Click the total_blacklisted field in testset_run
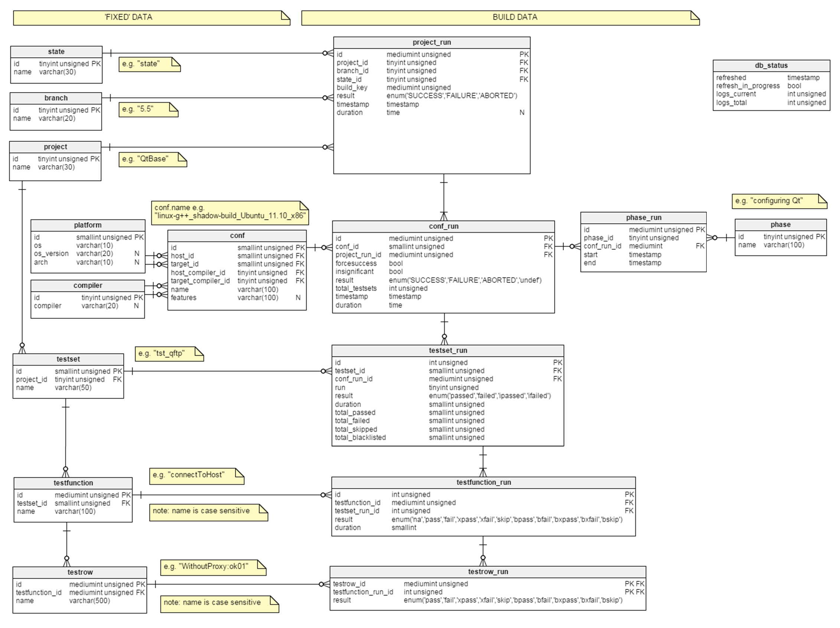This screenshot has width=840, height=628. 360,437
